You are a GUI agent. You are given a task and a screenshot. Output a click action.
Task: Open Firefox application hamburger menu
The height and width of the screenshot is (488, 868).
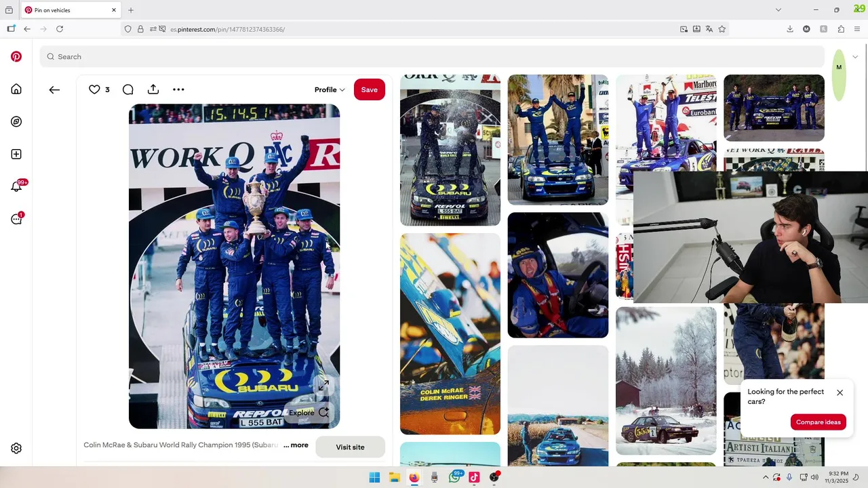[857, 29]
